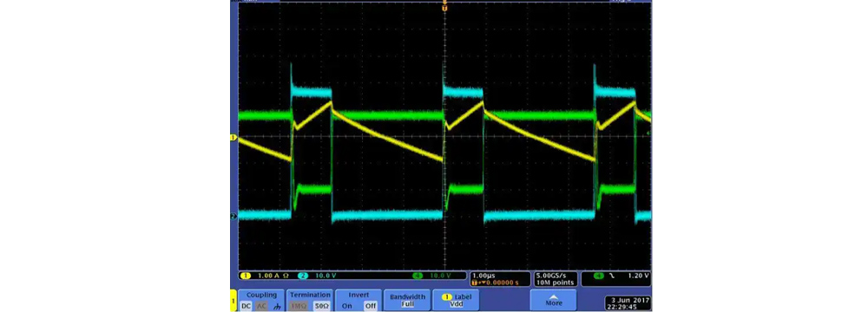The height and width of the screenshot is (312, 868).
Task: Click the channel 1 ground reference marker
Action: pyautogui.click(x=233, y=137)
